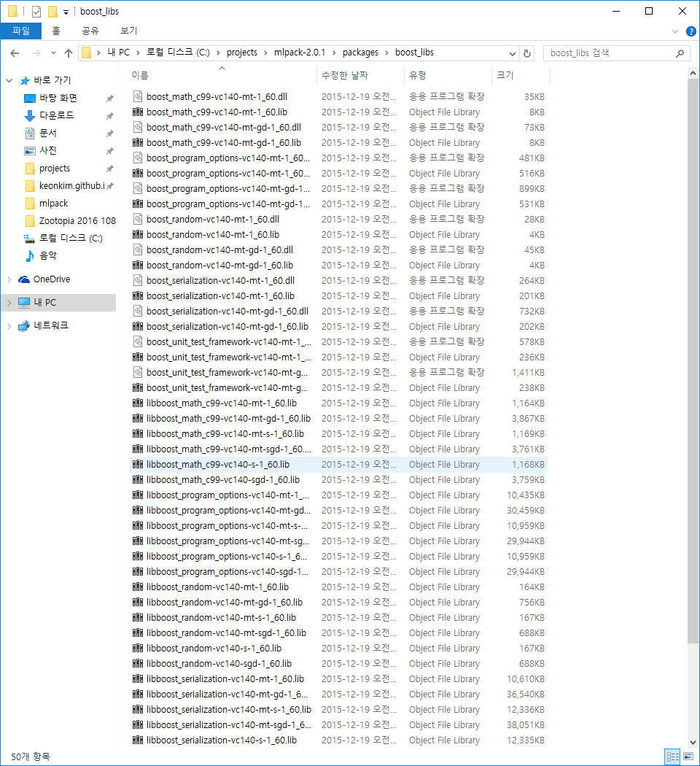Expand the ribbon with the chevron
Screen dimensions: 700x766
coord(674,31)
